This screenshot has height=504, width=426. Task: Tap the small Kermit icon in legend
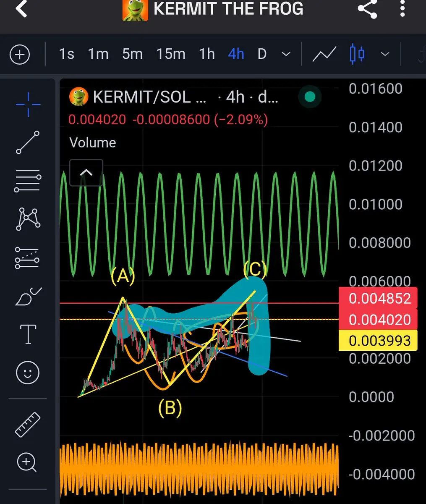78,97
